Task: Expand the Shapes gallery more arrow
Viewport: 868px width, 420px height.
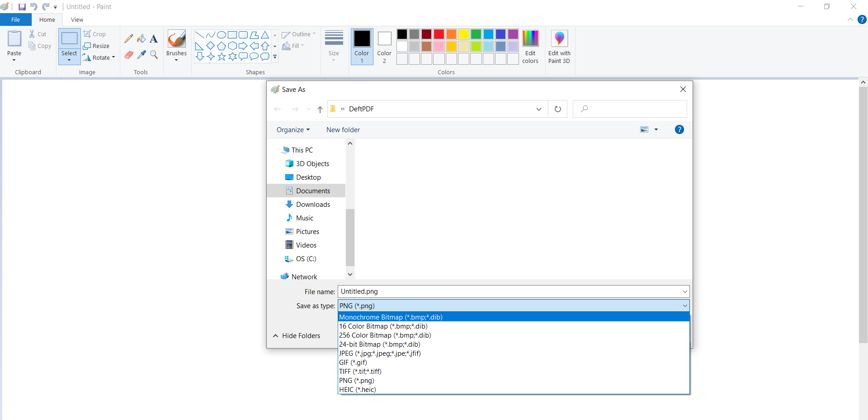Action: tap(275, 57)
